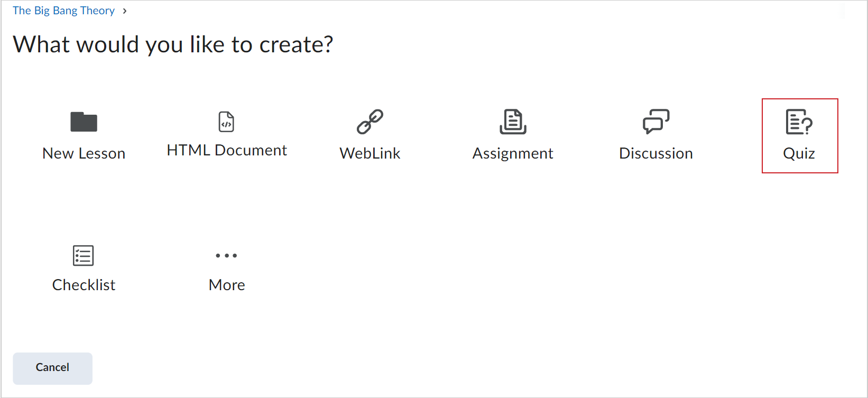Open More options via the ellipsis icon
Screen dimensions: 868x398
click(x=226, y=255)
